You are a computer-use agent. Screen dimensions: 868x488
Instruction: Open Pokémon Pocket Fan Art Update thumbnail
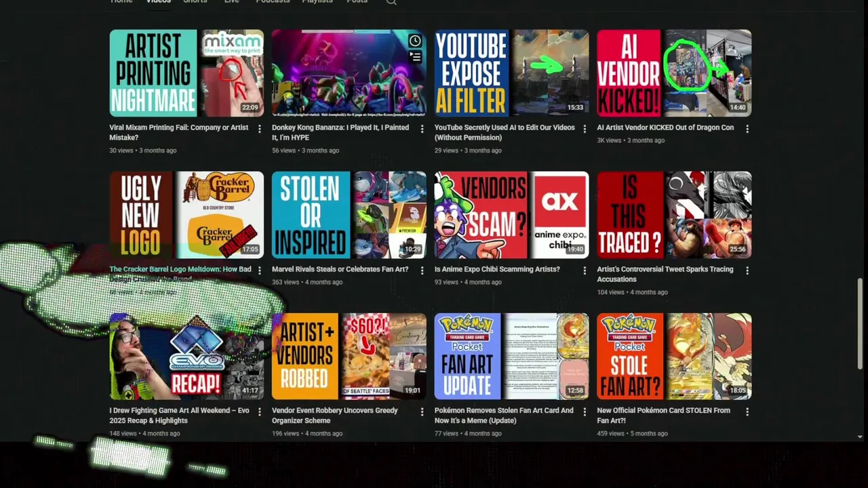[512, 357]
